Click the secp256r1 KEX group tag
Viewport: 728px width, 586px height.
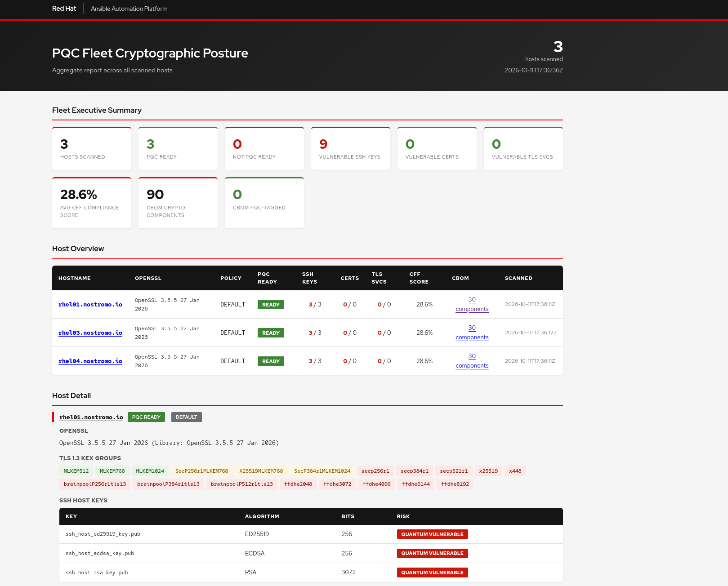click(375, 471)
